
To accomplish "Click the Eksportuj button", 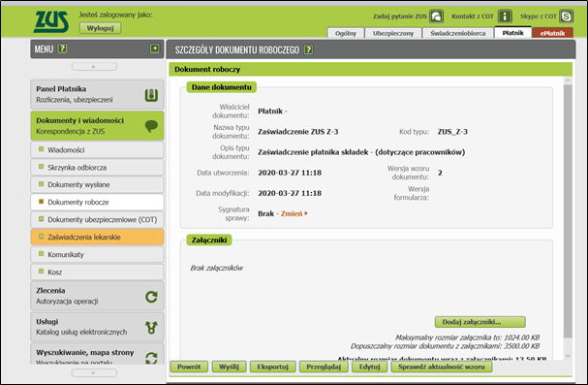I will (x=272, y=367).
